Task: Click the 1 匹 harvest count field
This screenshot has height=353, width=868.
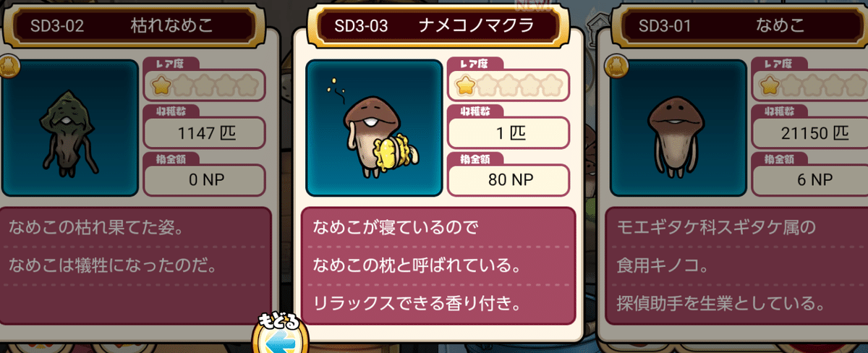Action: coord(509,133)
